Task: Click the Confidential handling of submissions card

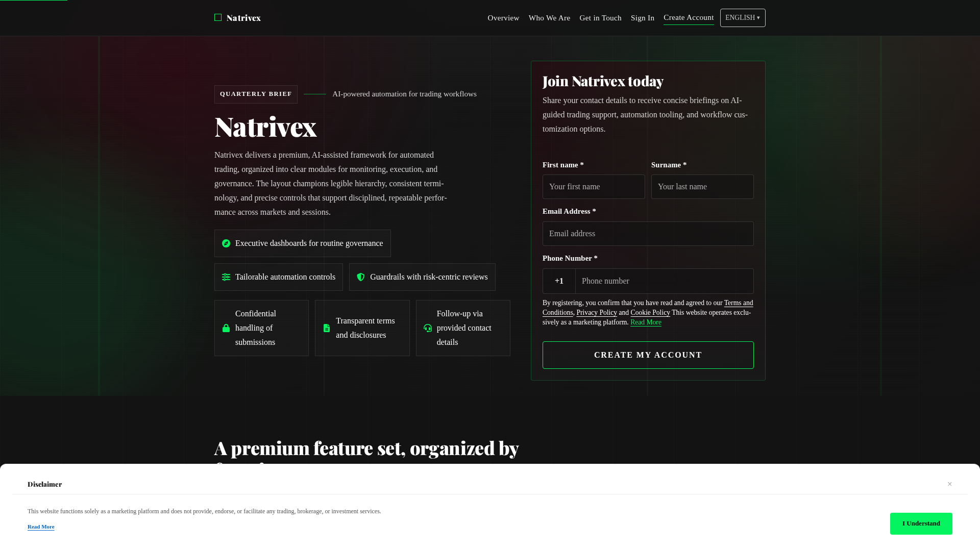Action: point(261,328)
